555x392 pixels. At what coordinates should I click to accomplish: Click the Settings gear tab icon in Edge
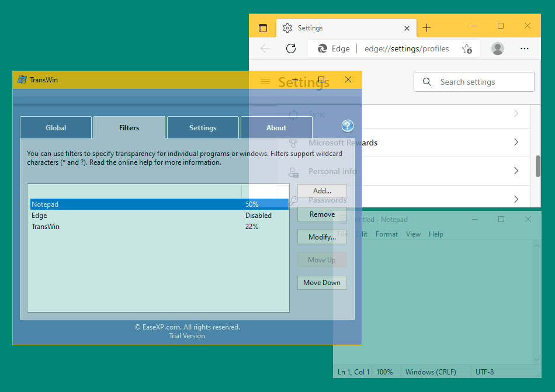[287, 28]
